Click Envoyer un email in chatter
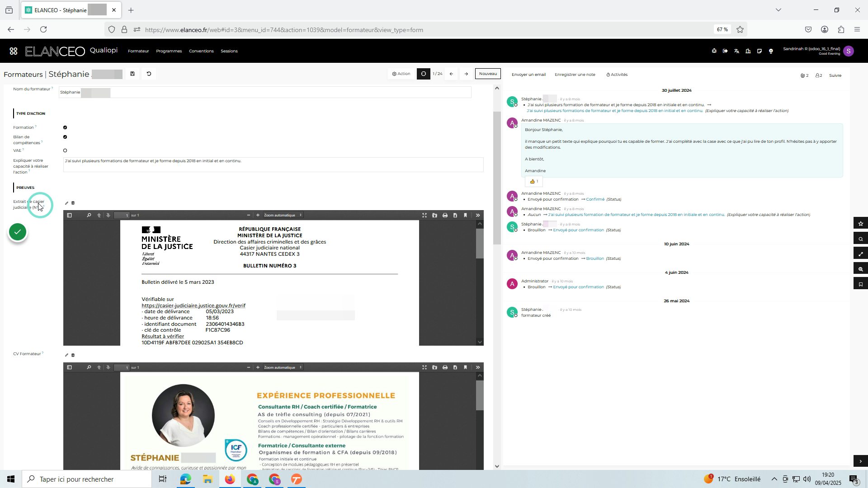This screenshot has width=868, height=488. 528,75
